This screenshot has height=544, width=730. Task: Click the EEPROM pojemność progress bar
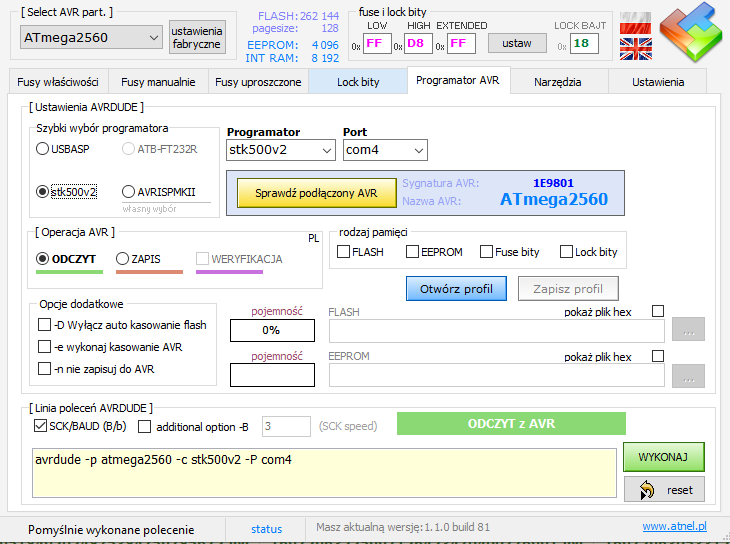click(272, 375)
